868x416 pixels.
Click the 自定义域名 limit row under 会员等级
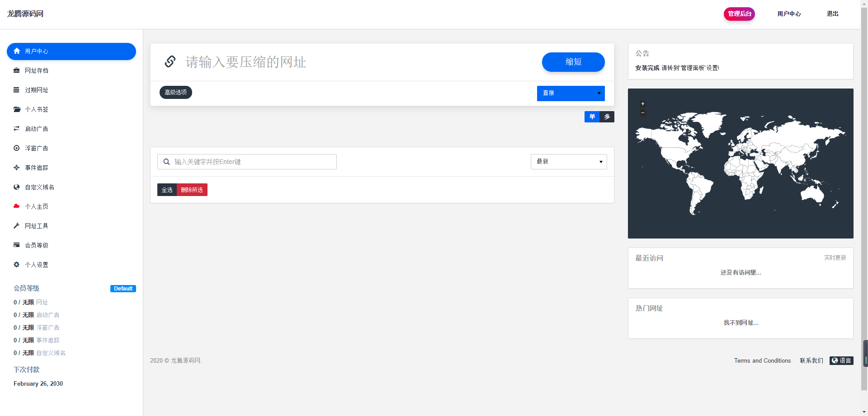[40, 353]
